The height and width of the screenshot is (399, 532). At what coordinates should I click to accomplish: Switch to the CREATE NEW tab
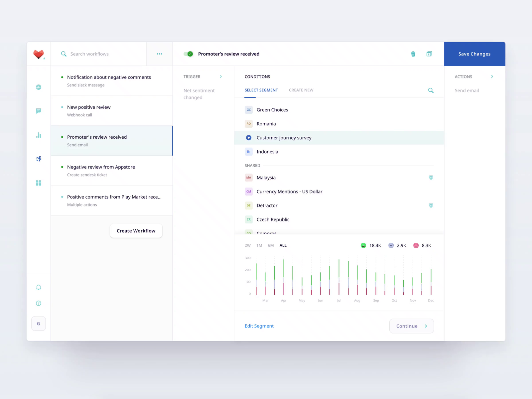(x=301, y=90)
